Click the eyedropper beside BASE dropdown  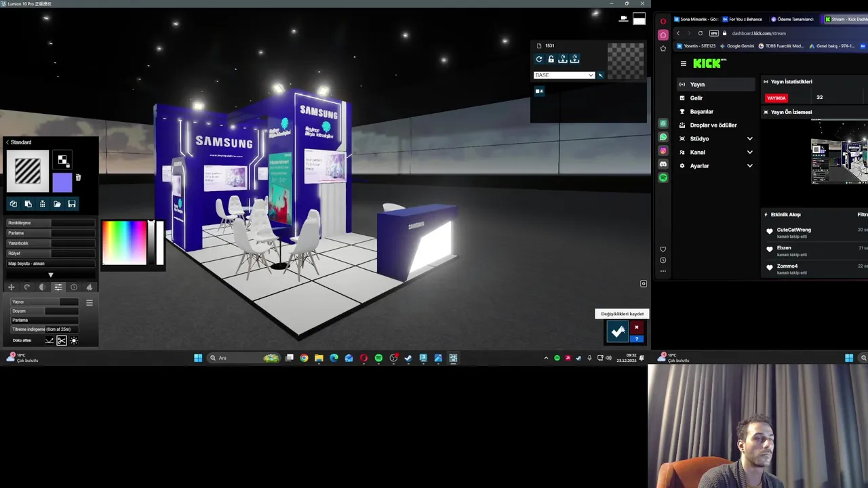600,75
